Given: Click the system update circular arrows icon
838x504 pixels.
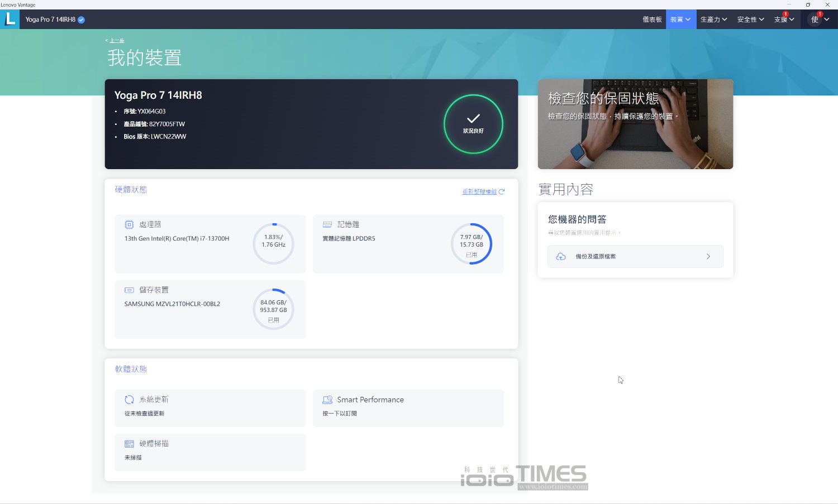Looking at the screenshot, I should [129, 400].
